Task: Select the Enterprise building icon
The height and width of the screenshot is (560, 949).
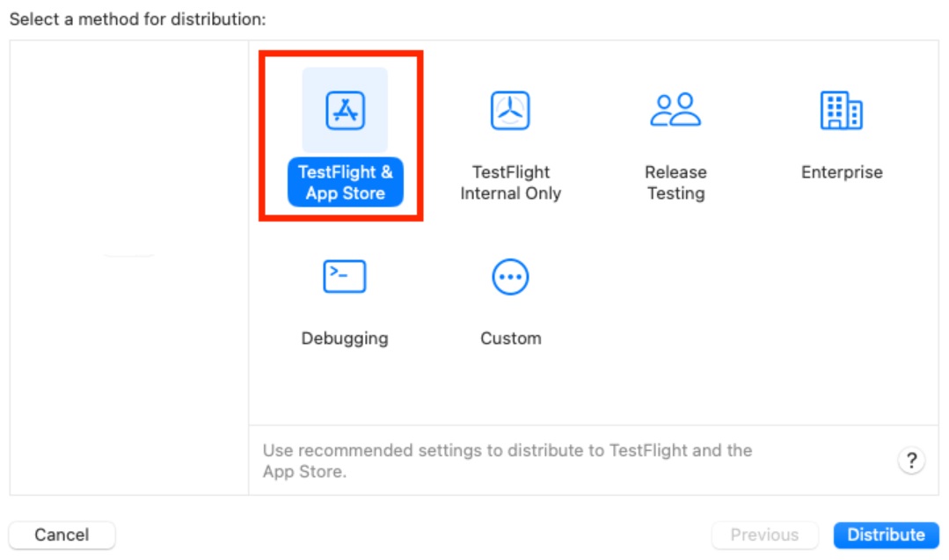Action: pos(842,110)
